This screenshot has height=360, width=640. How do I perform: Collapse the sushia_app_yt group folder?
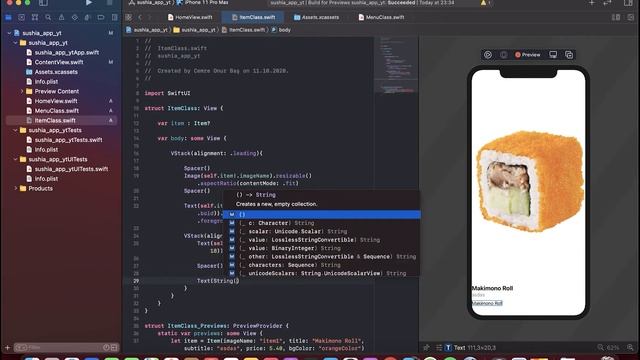point(16,43)
